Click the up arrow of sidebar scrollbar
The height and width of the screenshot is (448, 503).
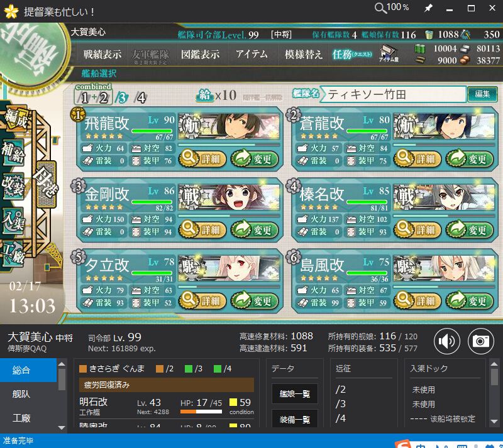[x=62, y=364]
